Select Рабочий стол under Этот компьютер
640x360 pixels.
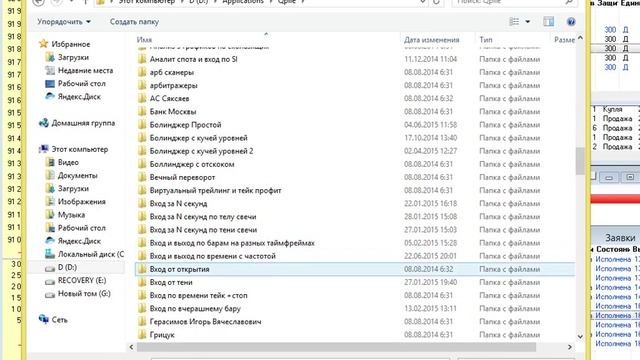(82, 228)
